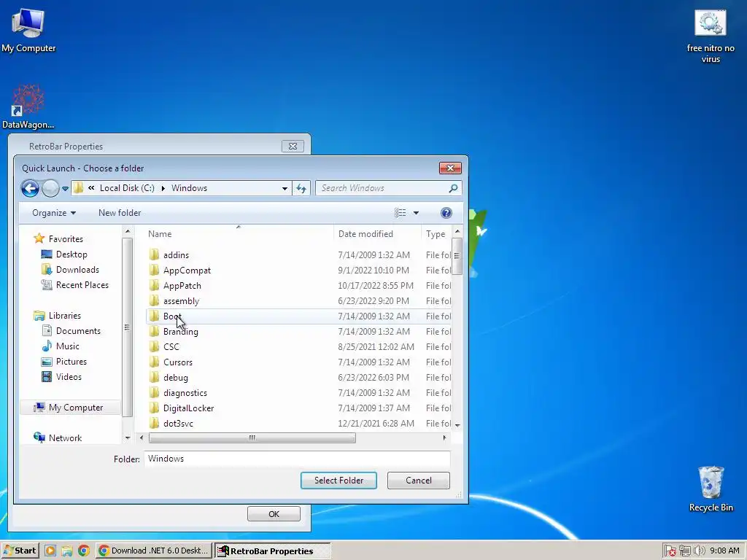Image resolution: width=747 pixels, height=560 pixels.
Task: Sort by Date modified column header
Action: [x=365, y=234]
